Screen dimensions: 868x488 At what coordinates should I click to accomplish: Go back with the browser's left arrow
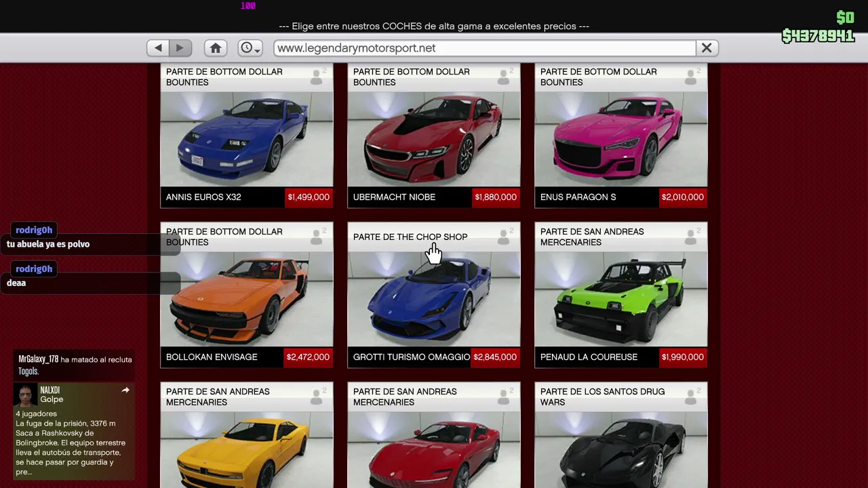click(158, 48)
